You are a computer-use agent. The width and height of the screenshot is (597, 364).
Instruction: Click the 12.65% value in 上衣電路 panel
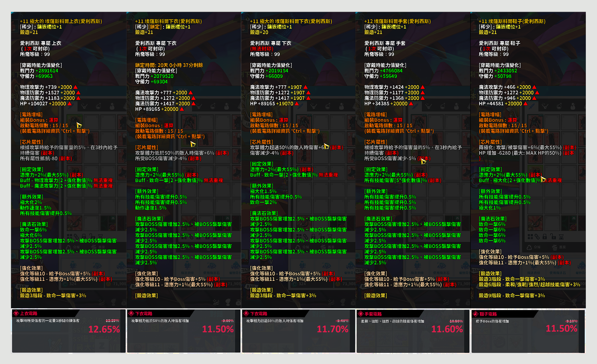pyautogui.click(x=104, y=329)
